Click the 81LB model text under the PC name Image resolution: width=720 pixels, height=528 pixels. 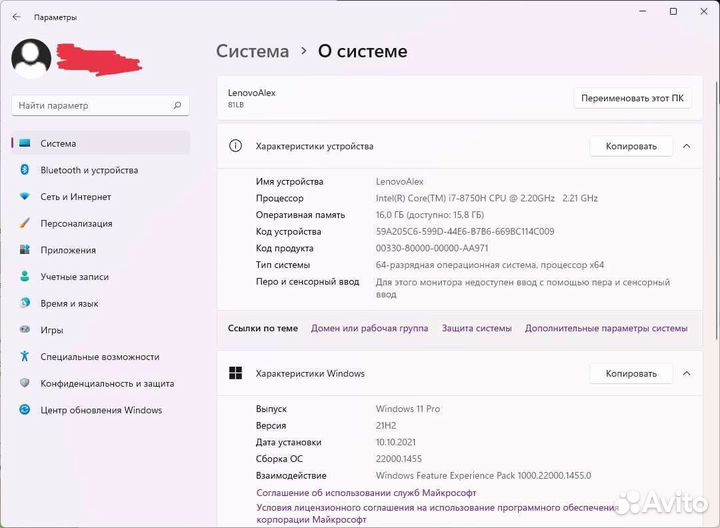pyautogui.click(x=236, y=105)
